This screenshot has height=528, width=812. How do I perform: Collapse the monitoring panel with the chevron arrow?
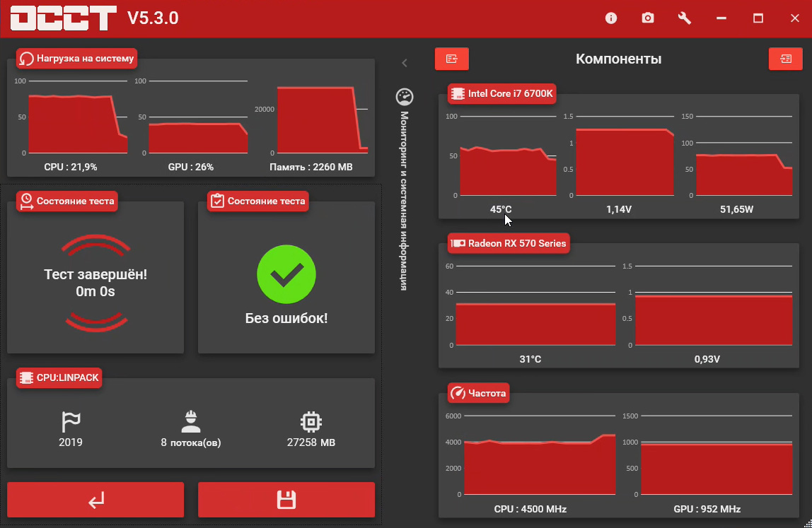pyautogui.click(x=405, y=63)
